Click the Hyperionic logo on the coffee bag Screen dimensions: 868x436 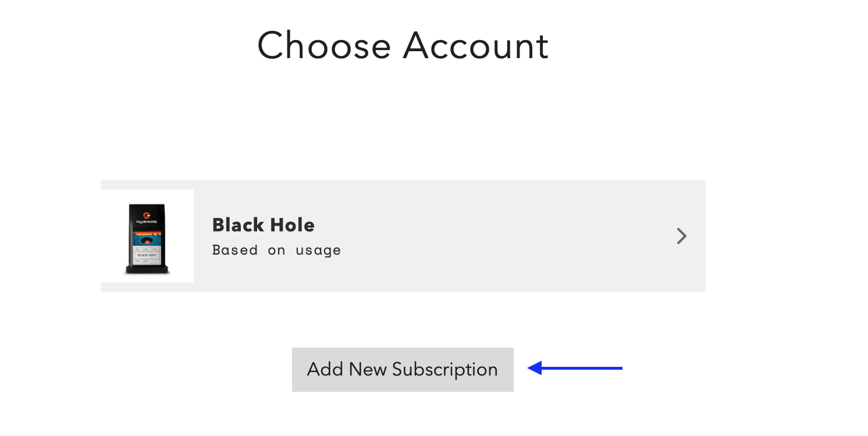(x=147, y=218)
